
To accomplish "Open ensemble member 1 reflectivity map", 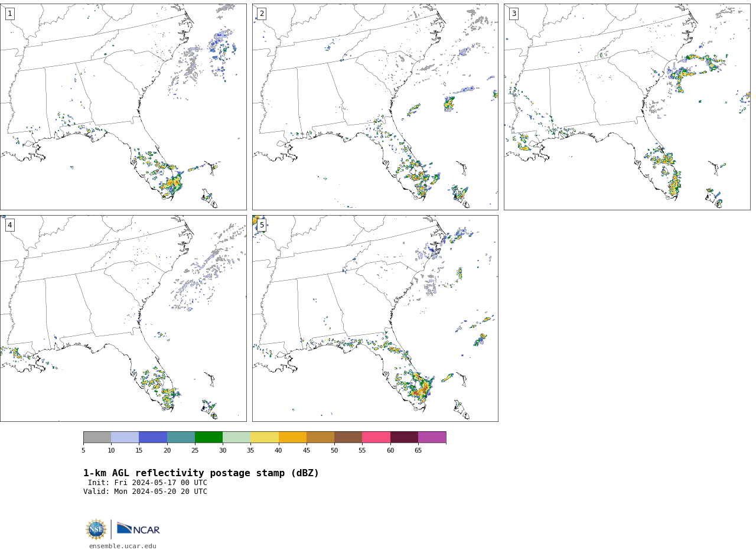I will click(x=123, y=107).
